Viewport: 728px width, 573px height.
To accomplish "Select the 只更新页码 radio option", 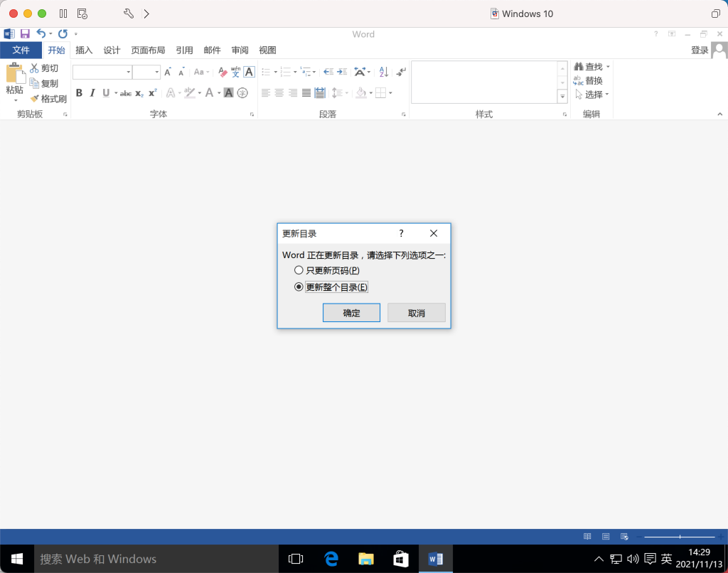I will click(299, 270).
